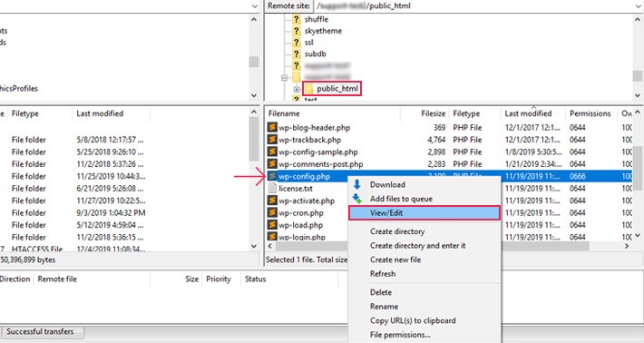Select the wp-load.php filename
644x343 pixels.
coord(300,225)
